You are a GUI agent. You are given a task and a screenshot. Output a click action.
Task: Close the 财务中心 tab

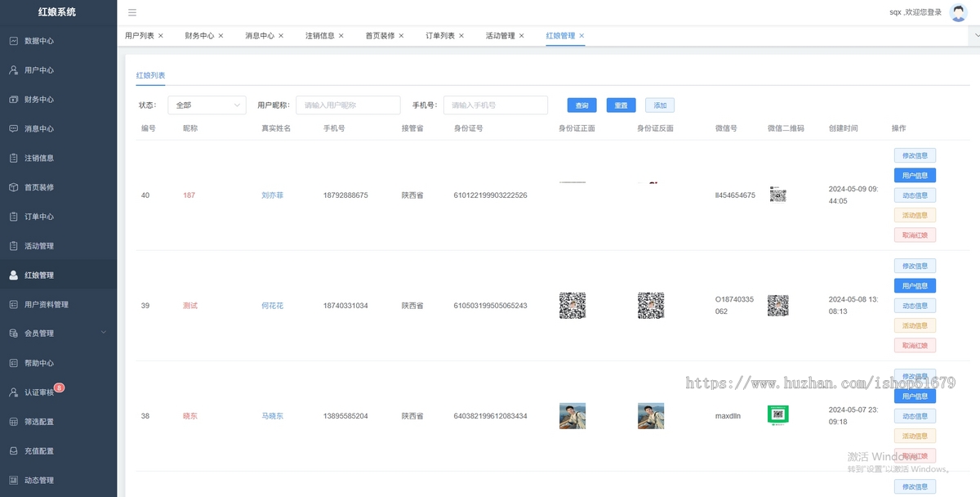220,36
